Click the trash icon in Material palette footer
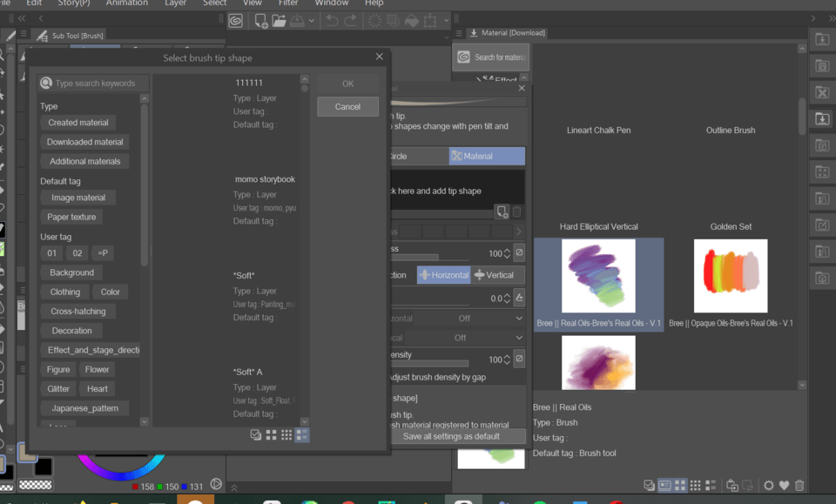Image resolution: width=836 pixels, height=504 pixels. pos(799,486)
